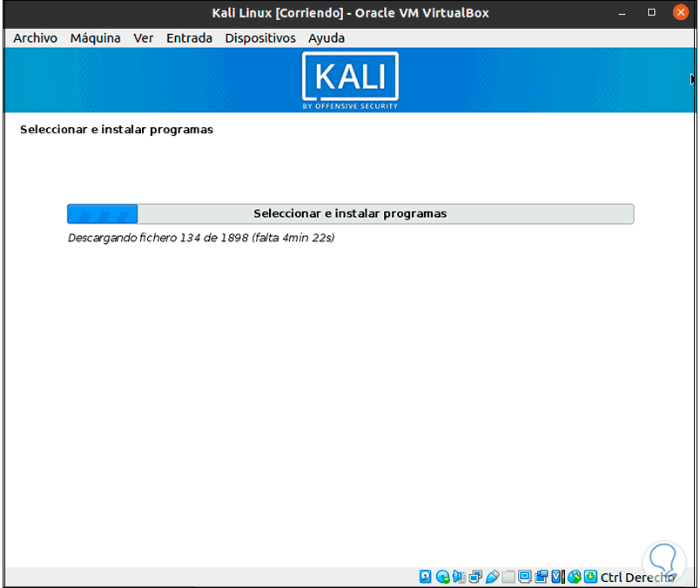This screenshot has height=588, width=700.
Task: Click the Kali logo banner
Action: coord(351,80)
